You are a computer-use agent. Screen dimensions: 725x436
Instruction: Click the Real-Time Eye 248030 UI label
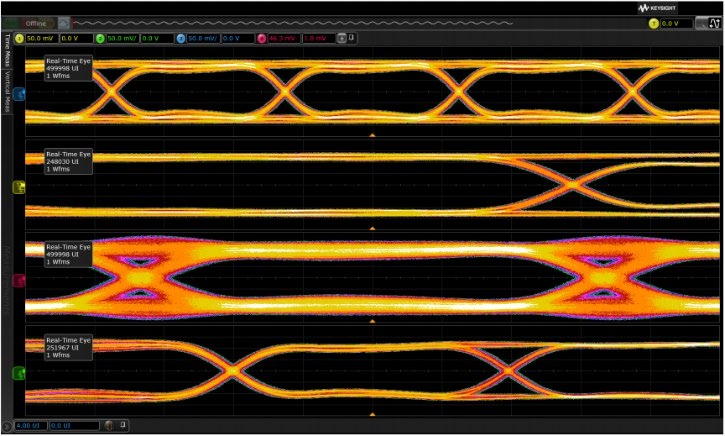[x=68, y=161]
